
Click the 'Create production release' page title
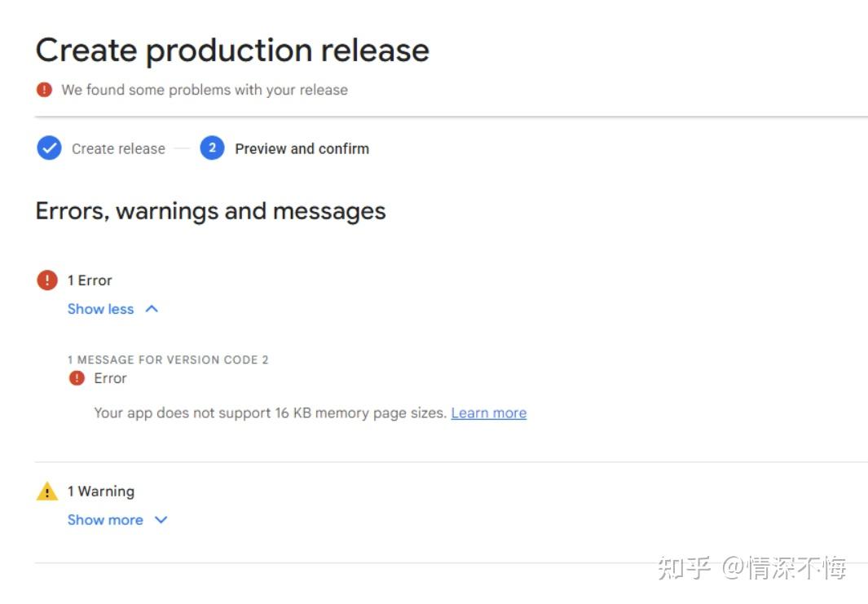(232, 51)
